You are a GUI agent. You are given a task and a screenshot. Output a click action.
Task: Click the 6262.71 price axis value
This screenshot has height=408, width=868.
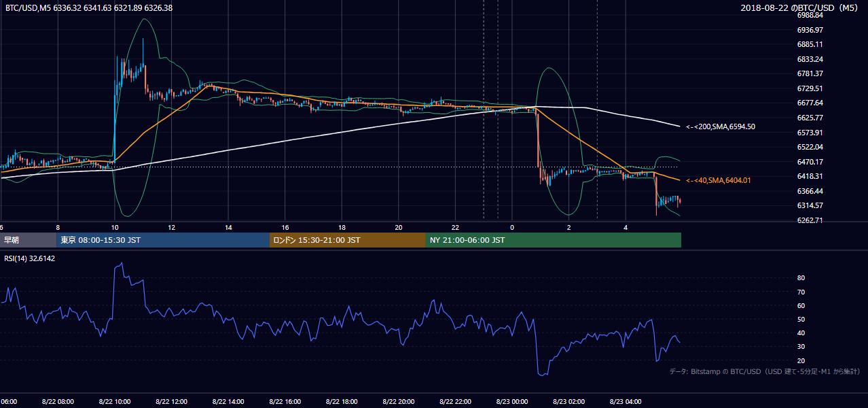pos(810,220)
